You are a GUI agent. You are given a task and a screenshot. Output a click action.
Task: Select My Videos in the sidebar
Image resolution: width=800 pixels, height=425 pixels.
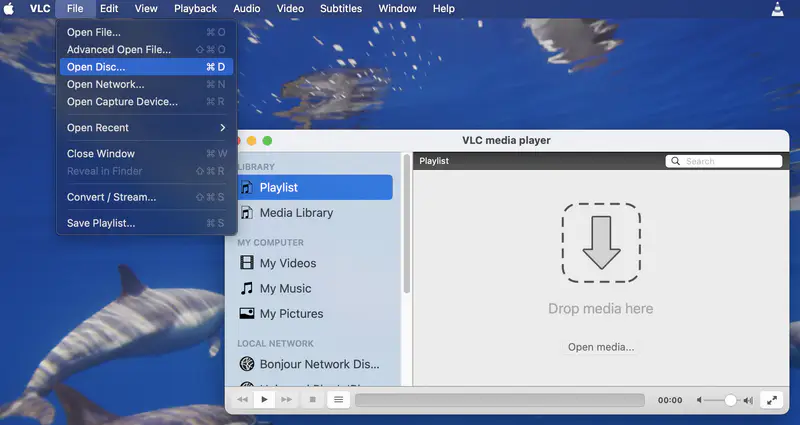point(315,263)
